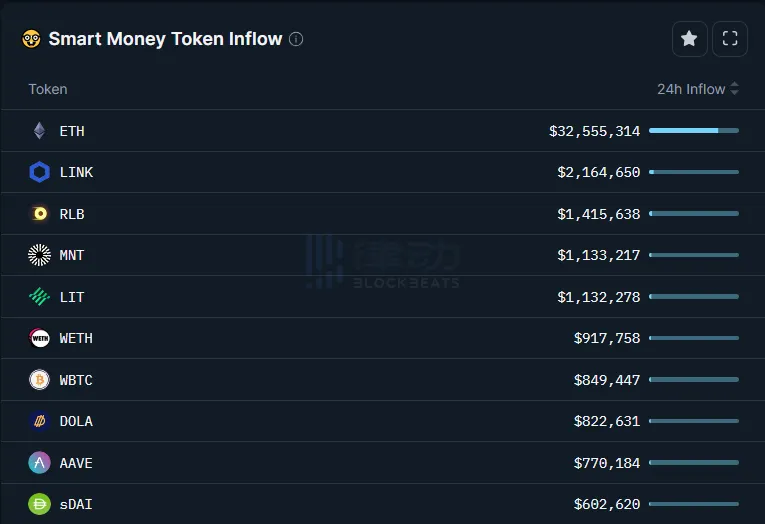765x524 pixels.
Task: Click the AAVE token icon
Action: pyautogui.click(x=40, y=463)
